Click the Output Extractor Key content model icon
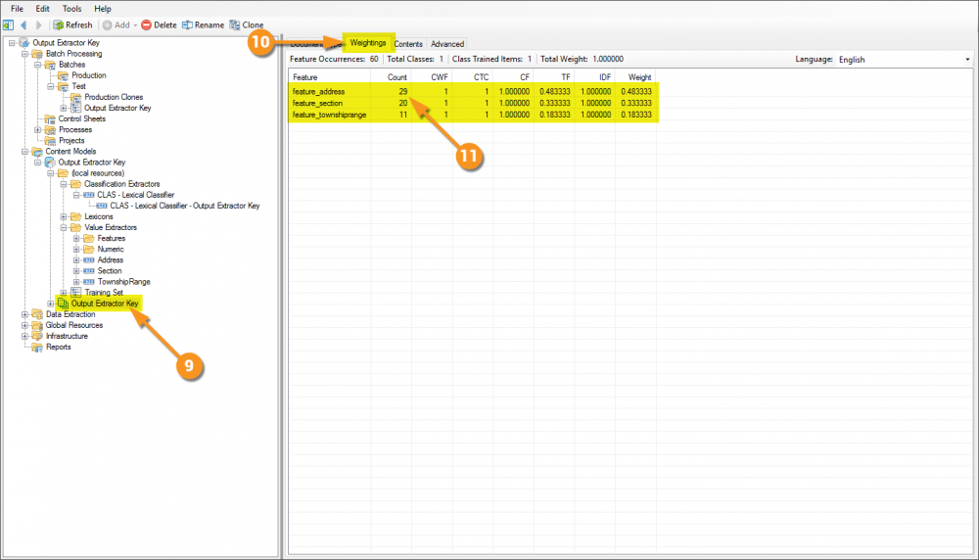The width and height of the screenshot is (979, 560). coord(50,163)
